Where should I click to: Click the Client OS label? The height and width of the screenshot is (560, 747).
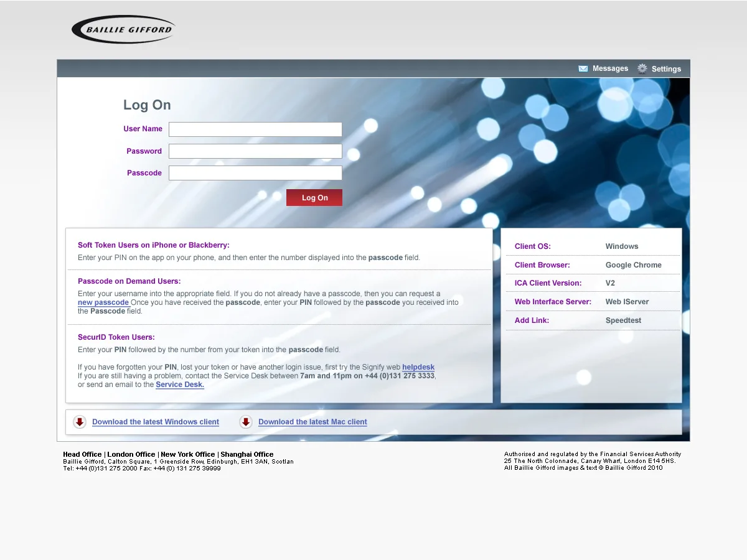[x=533, y=246]
